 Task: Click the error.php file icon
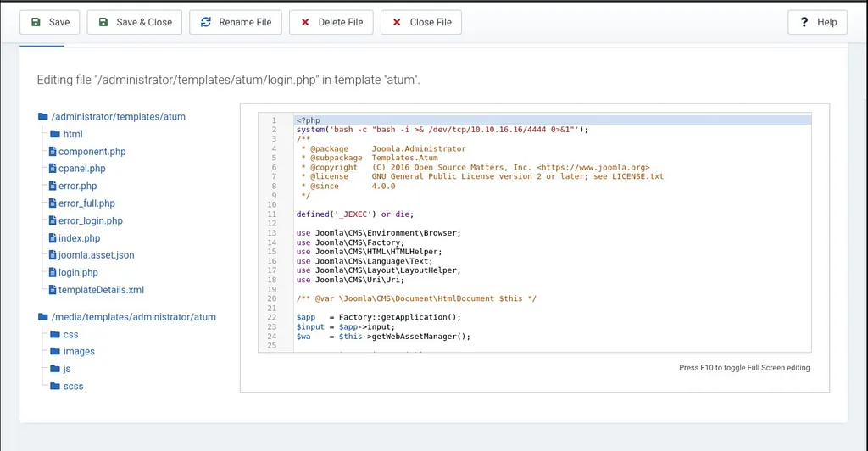pyautogui.click(x=53, y=186)
